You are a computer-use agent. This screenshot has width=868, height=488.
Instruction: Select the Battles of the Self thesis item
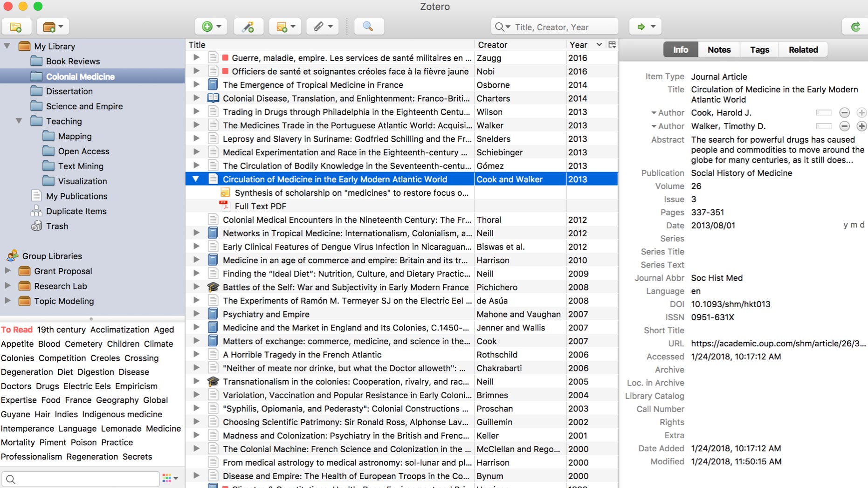point(345,287)
